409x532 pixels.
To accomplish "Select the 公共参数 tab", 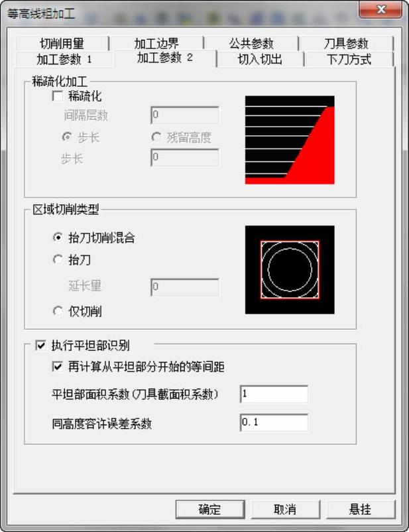I will click(251, 43).
